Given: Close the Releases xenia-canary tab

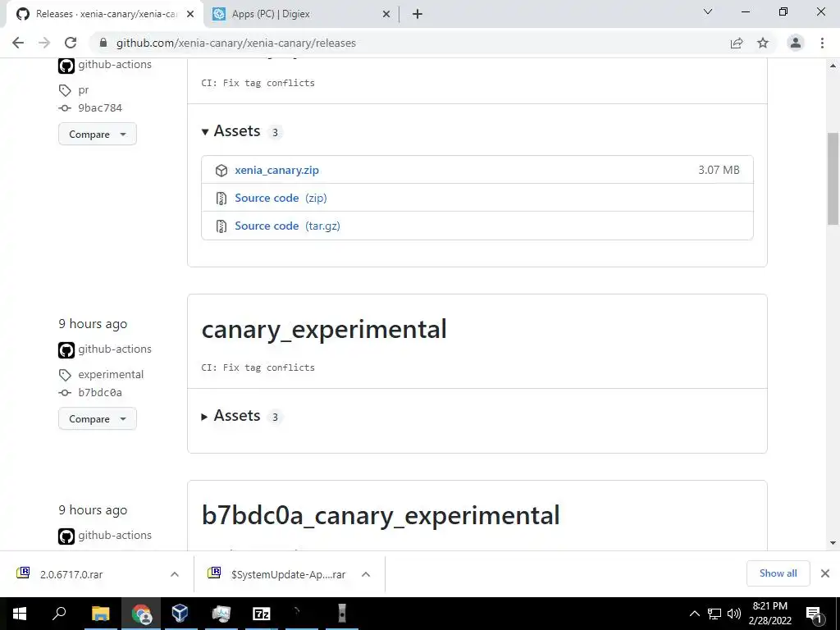Looking at the screenshot, I should [190, 15].
